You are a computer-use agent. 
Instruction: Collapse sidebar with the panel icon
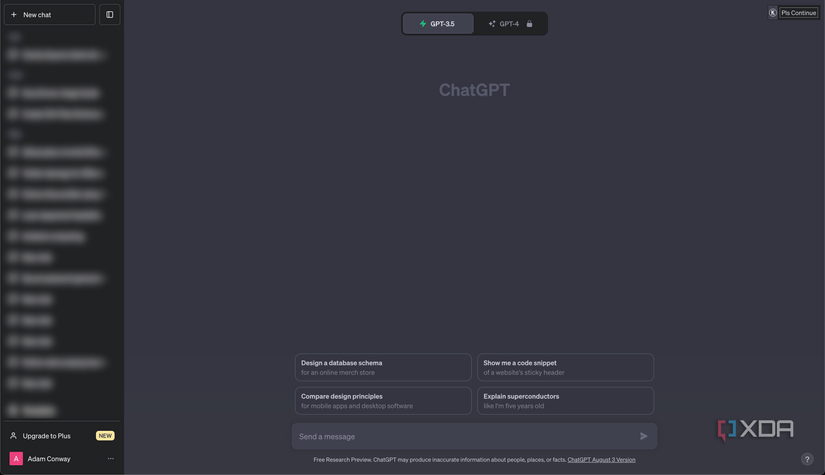(x=109, y=15)
